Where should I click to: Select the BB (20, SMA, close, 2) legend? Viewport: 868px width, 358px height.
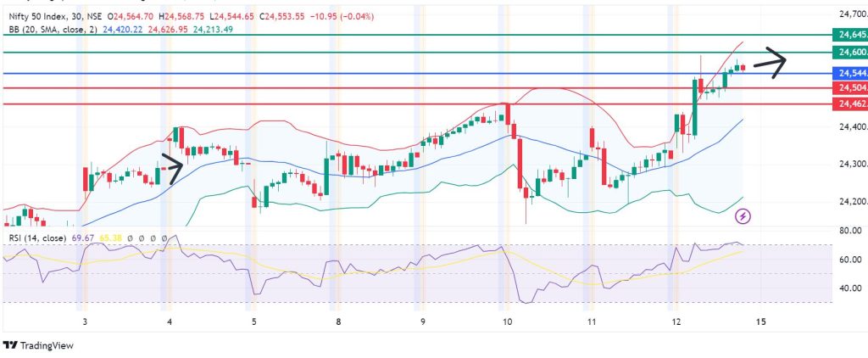click(x=54, y=30)
